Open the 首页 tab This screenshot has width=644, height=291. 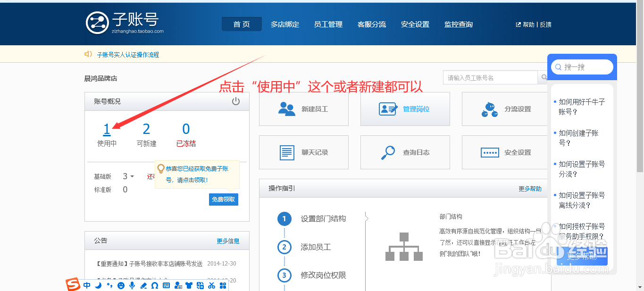(242, 24)
